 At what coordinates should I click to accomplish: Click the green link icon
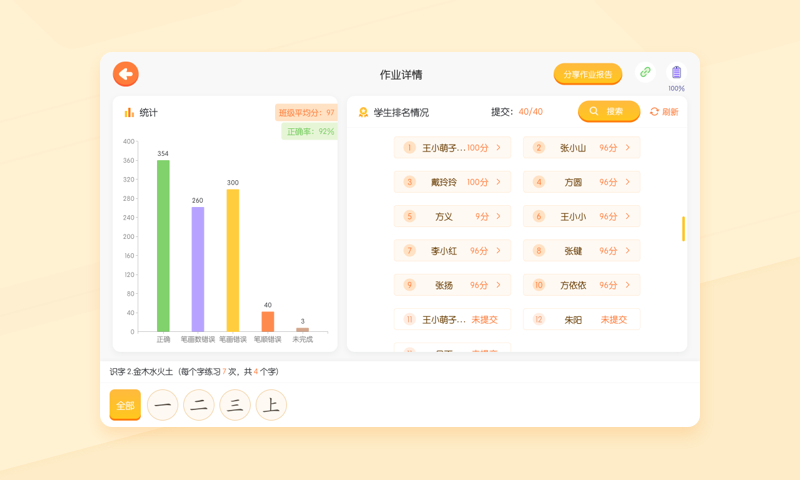(x=645, y=73)
